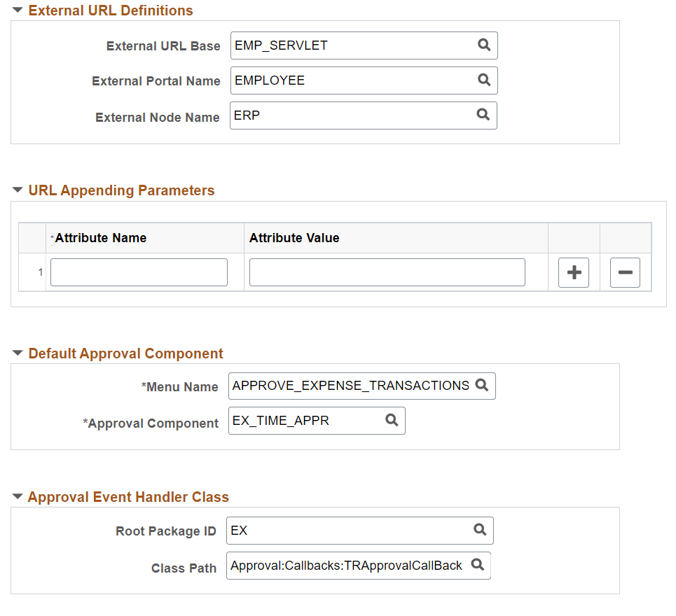Image resolution: width=676 pixels, height=616 pixels.
Task: Open the lookup for Menu Name
Action: [482, 386]
